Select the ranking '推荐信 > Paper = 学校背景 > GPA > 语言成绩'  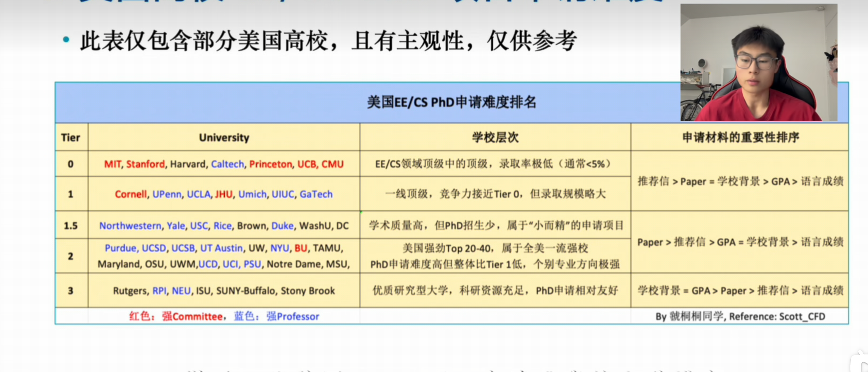pyautogui.click(x=740, y=181)
